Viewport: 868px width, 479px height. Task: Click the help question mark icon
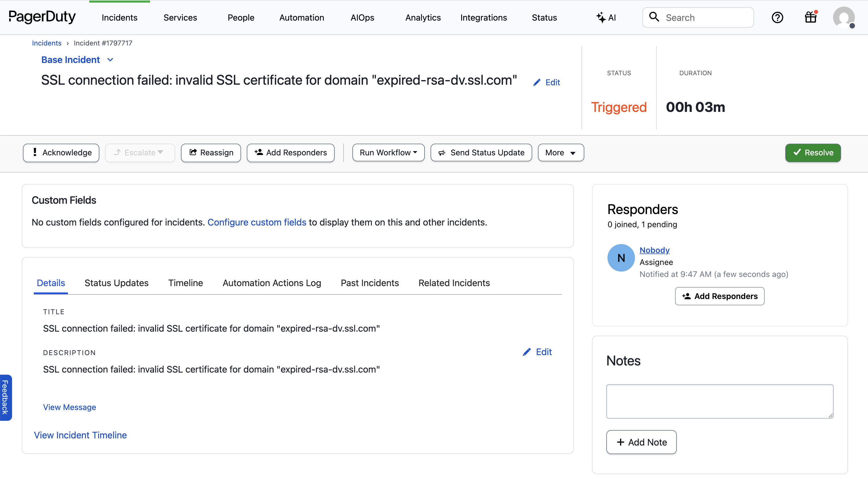tap(777, 17)
